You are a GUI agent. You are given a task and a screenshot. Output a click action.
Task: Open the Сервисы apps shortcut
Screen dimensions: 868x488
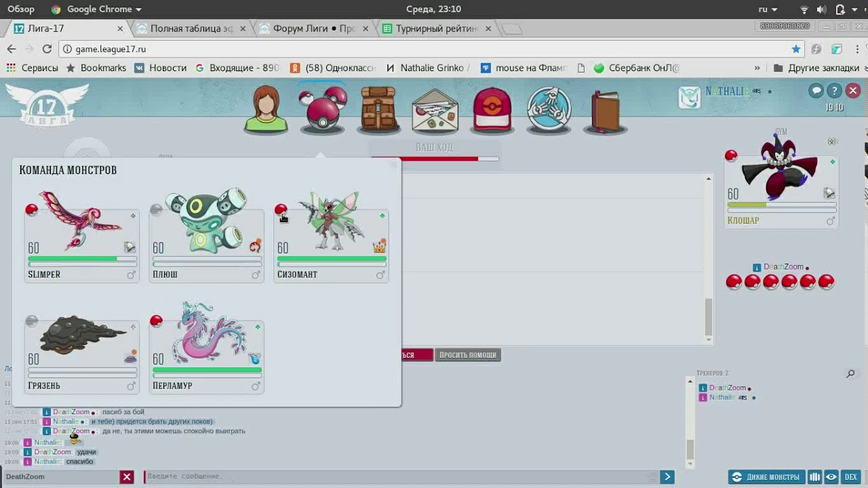point(32,68)
